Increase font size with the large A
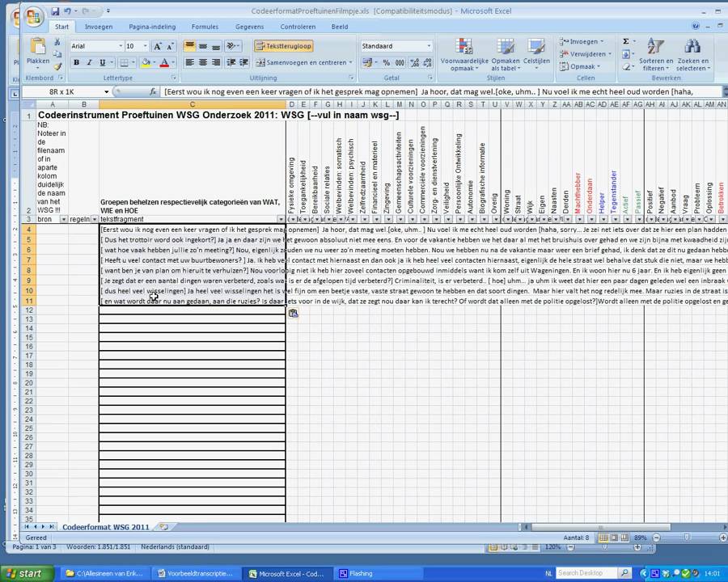728x582 pixels. click(158, 46)
